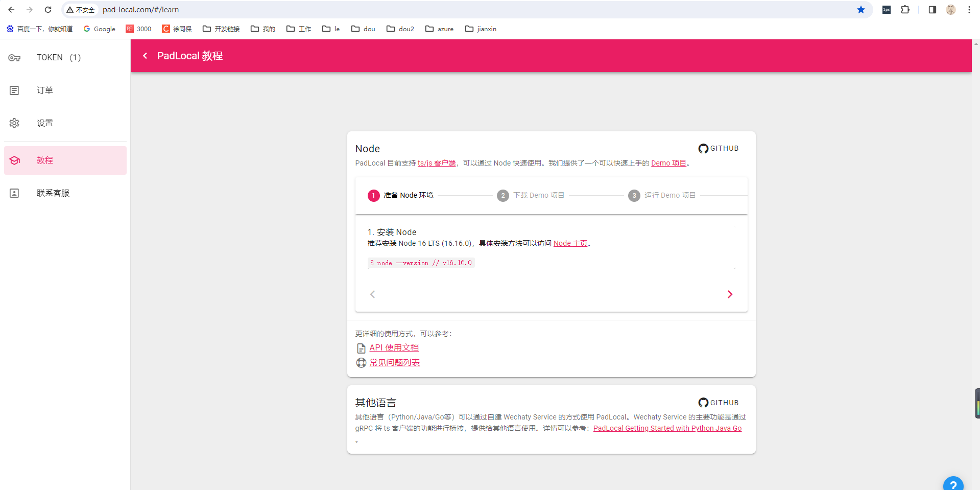Open the Google bookmark
Viewport: 980px width, 490px height.
100,29
